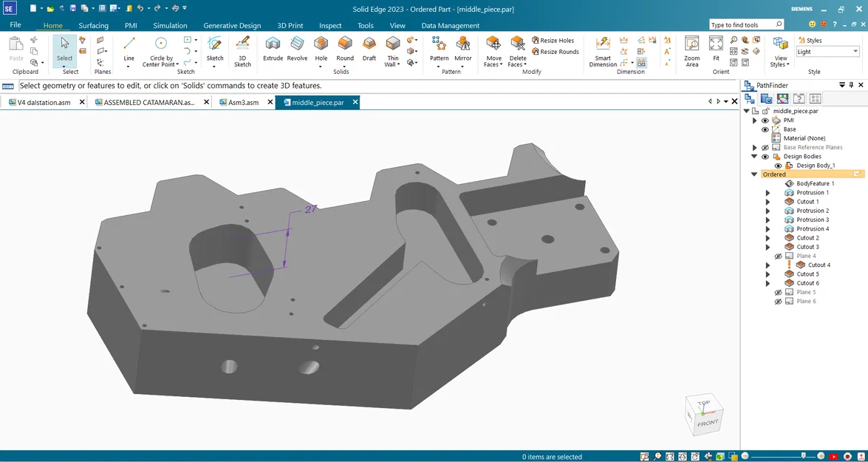The image size is (868, 462).
Task: Open the Thin Wall command
Action: [392, 51]
